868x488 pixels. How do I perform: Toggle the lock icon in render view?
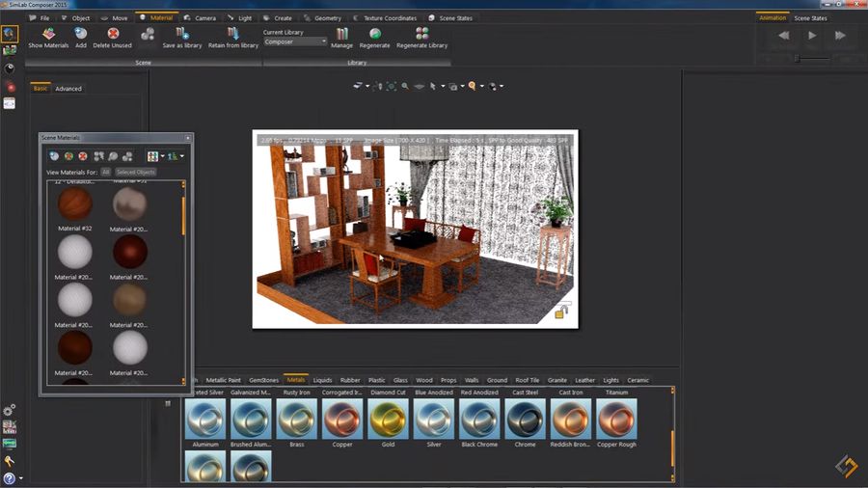click(x=561, y=311)
